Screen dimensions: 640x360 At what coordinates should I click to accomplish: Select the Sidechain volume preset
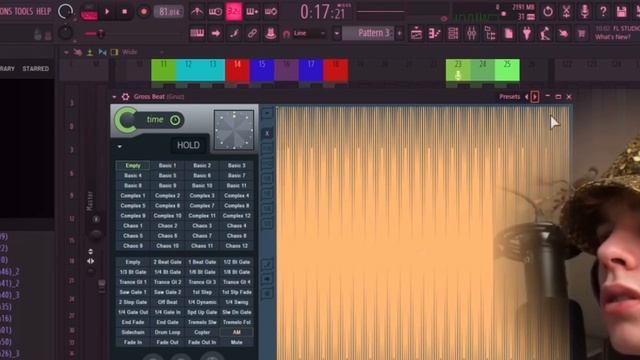click(x=133, y=332)
